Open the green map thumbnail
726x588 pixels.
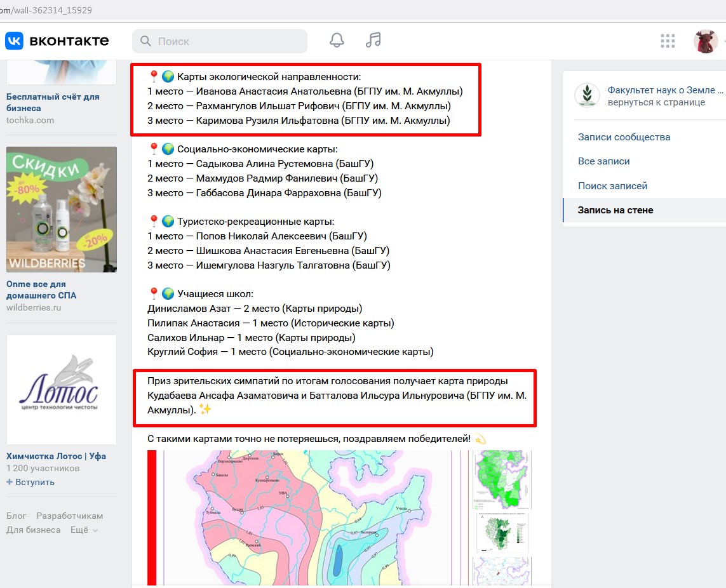[501, 480]
